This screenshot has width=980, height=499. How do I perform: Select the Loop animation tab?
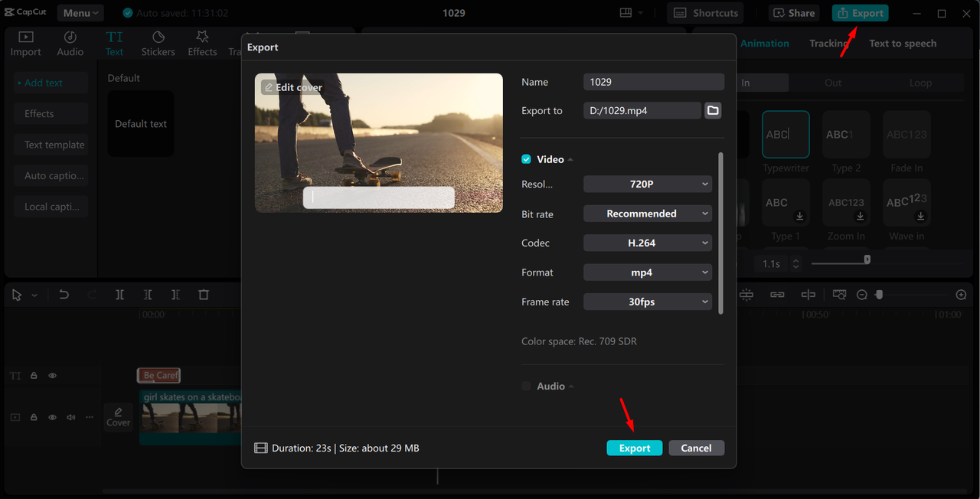pos(920,83)
